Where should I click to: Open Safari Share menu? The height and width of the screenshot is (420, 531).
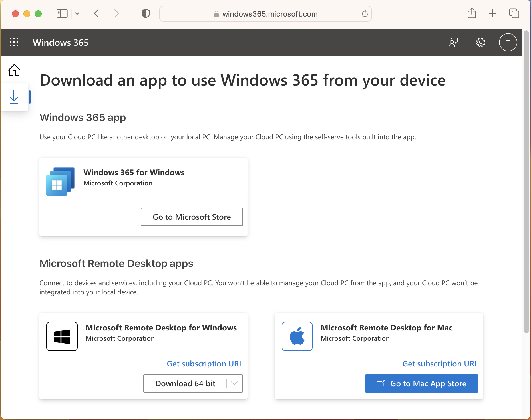(x=472, y=13)
